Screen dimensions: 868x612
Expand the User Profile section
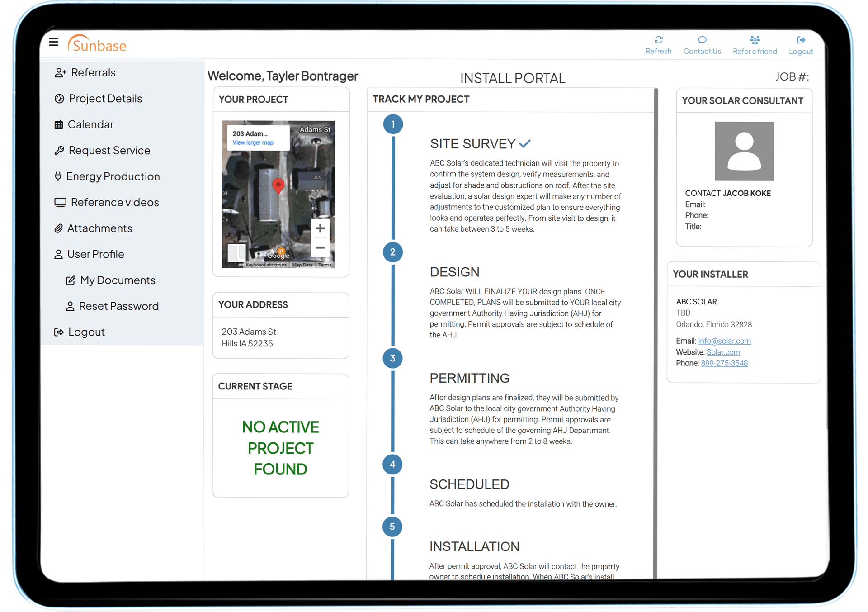[x=95, y=254]
